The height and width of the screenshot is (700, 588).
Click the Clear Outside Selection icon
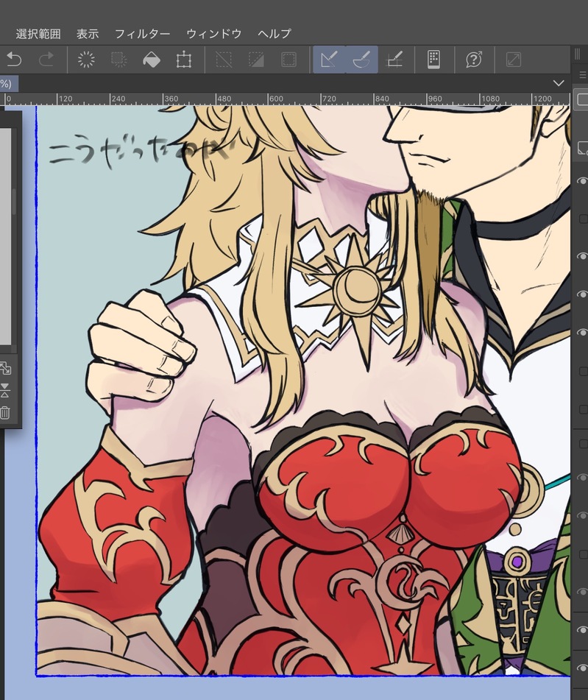[x=118, y=60]
